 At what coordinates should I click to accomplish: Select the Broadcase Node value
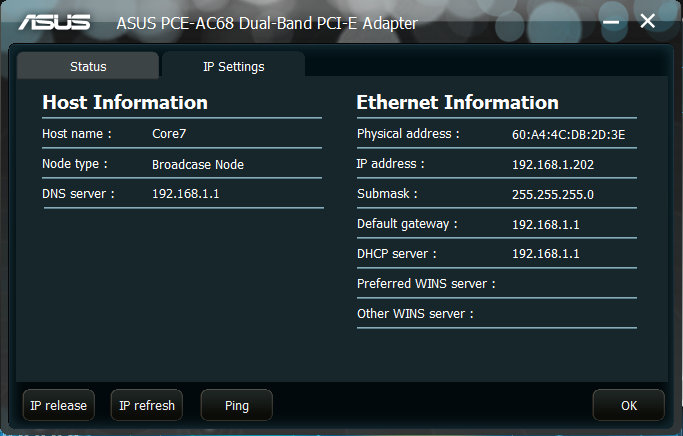(x=198, y=164)
